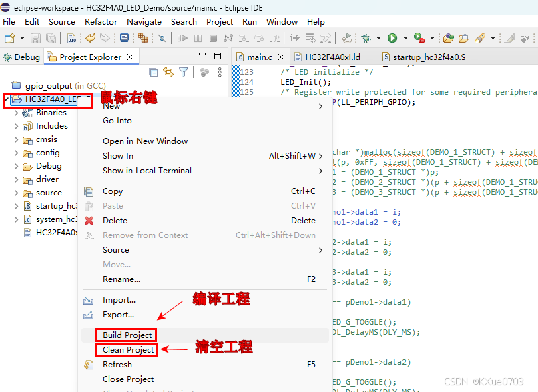This screenshot has height=392, width=538.
Task: Open the Navigate menu
Action: click(144, 21)
